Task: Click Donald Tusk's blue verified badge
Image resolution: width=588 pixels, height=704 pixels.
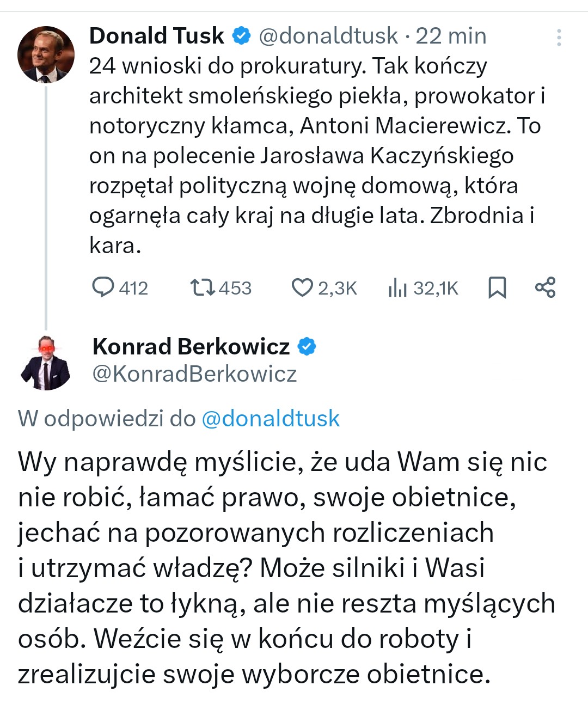Action: (x=241, y=36)
